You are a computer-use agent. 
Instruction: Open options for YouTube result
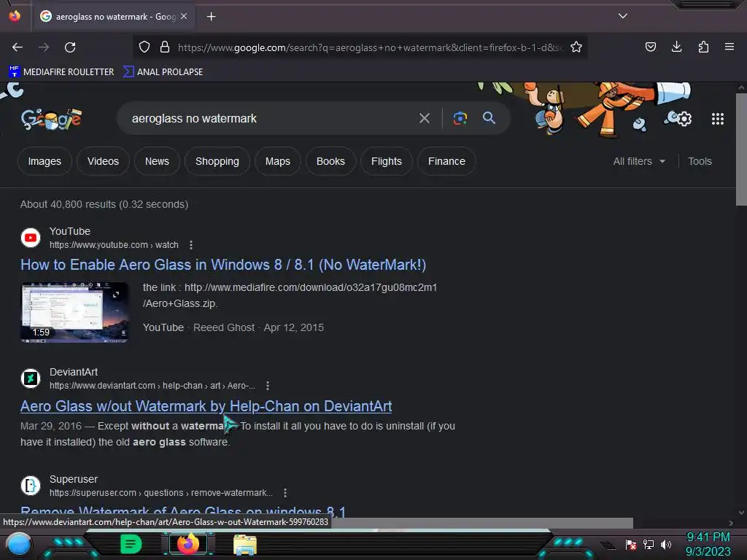click(191, 245)
